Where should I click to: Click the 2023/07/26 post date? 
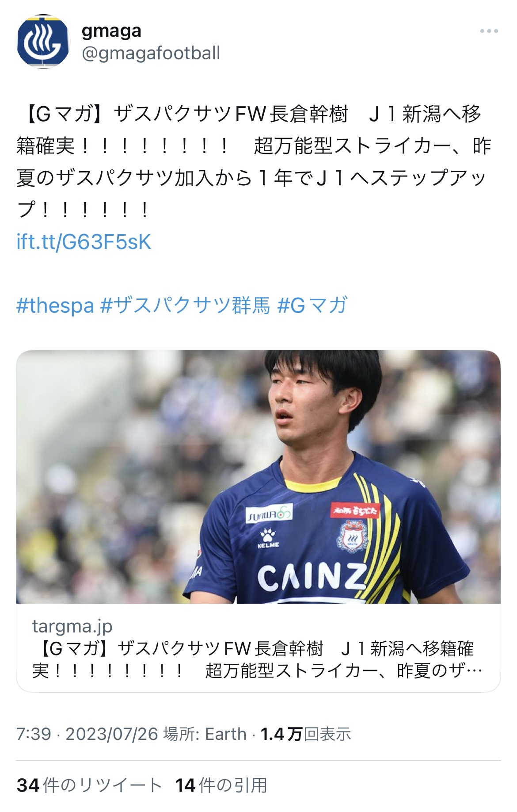tap(112, 734)
